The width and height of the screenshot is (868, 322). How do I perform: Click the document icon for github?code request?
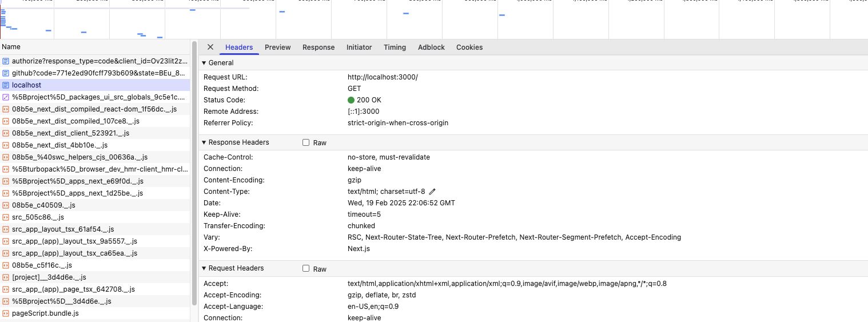(6, 73)
